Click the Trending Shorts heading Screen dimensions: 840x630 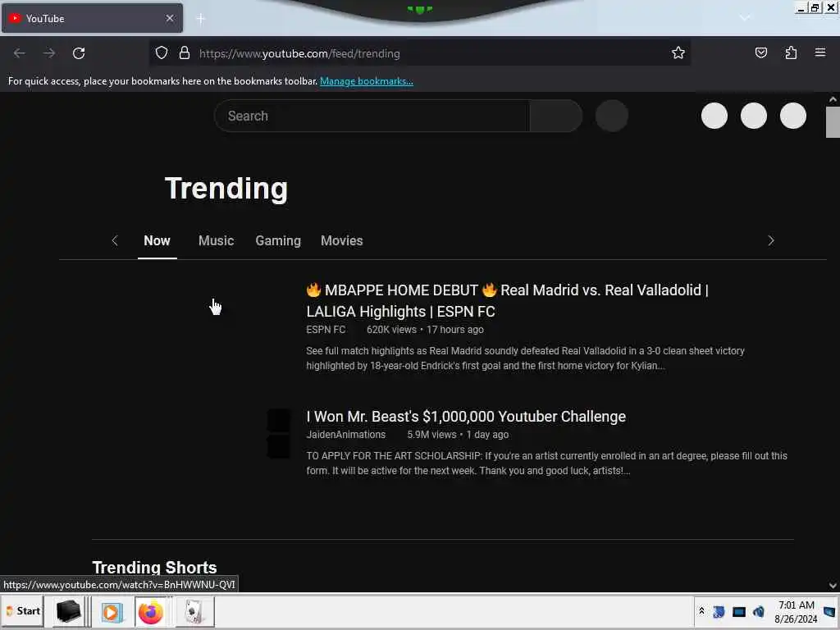[154, 567]
